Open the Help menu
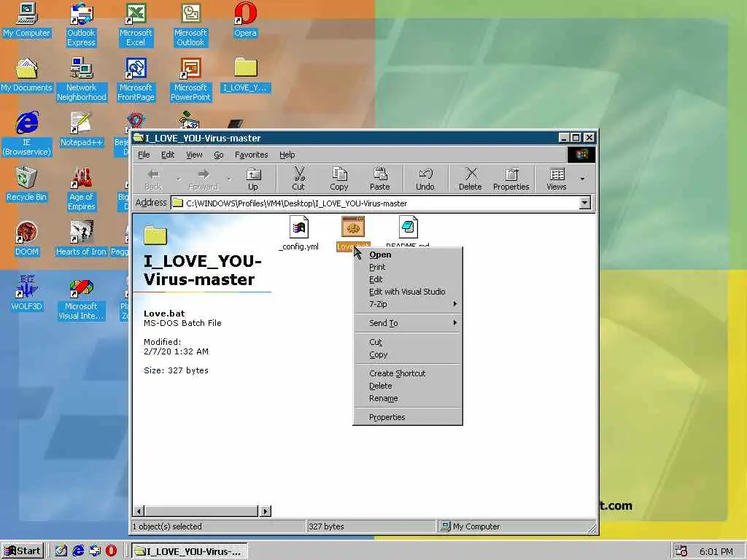 click(x=287, y=155)
